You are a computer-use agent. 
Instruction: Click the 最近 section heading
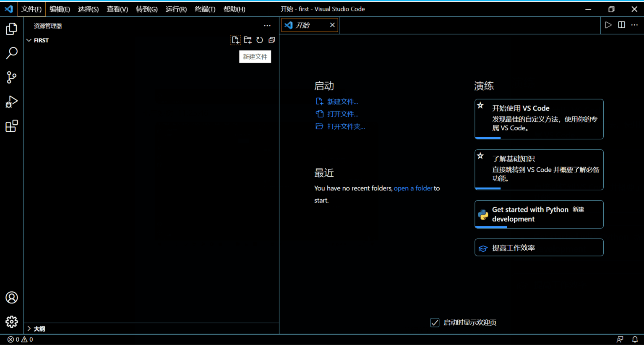324,173
